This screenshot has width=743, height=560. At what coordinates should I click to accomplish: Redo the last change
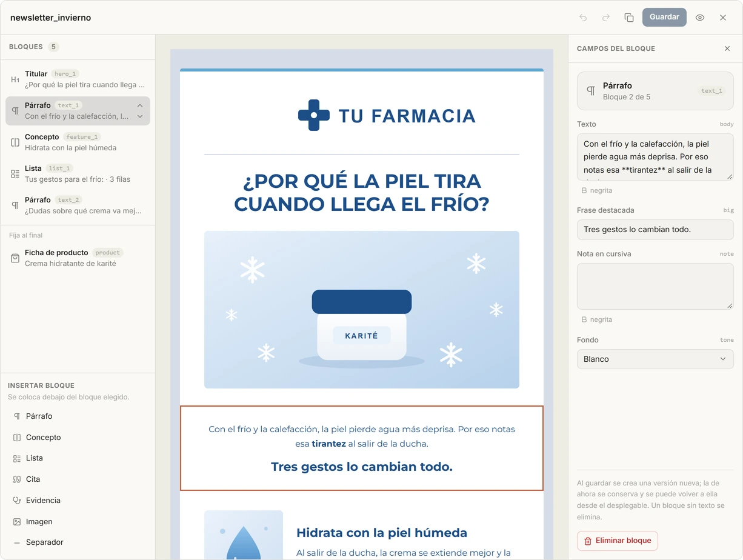[x=606, y=18]
